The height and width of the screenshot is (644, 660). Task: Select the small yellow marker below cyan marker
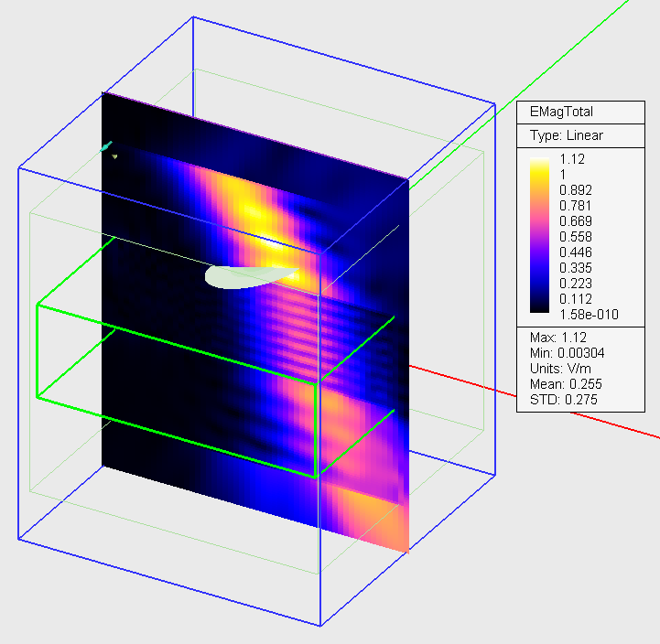114,157
